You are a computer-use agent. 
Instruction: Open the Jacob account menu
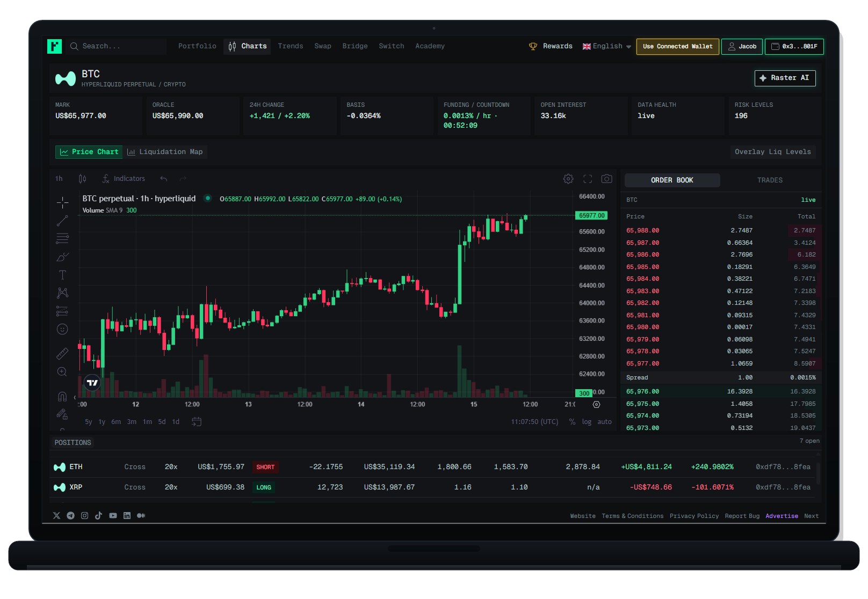742,47
